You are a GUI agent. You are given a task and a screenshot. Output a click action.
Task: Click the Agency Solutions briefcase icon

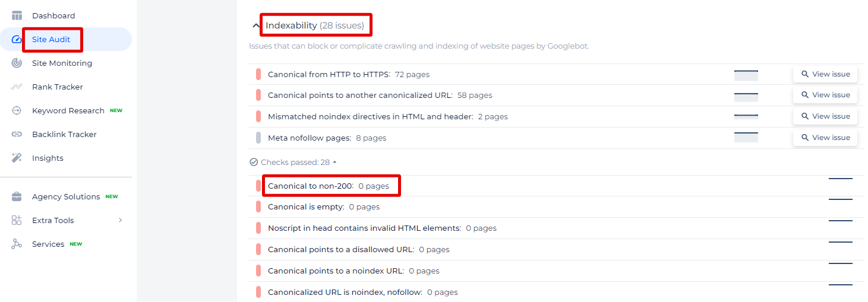(17, 196)
